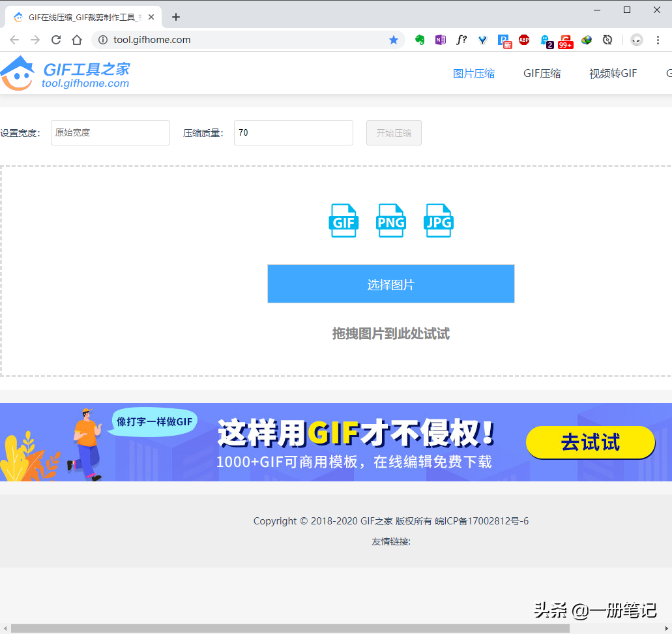Image resolution: width=672 pixels, height=634 pixels.
Task: Open the Ghostery extension with badge 2
Action: (546, 40)
